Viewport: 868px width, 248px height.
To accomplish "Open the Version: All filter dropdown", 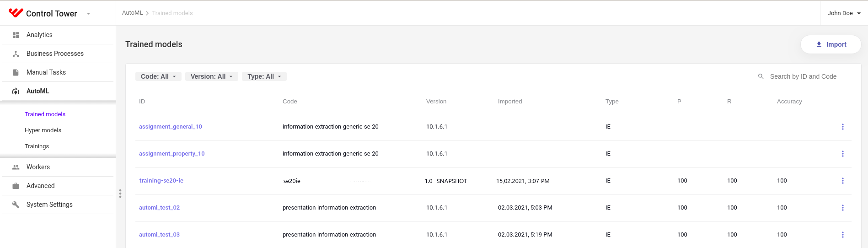I will (x=212, y=76).
